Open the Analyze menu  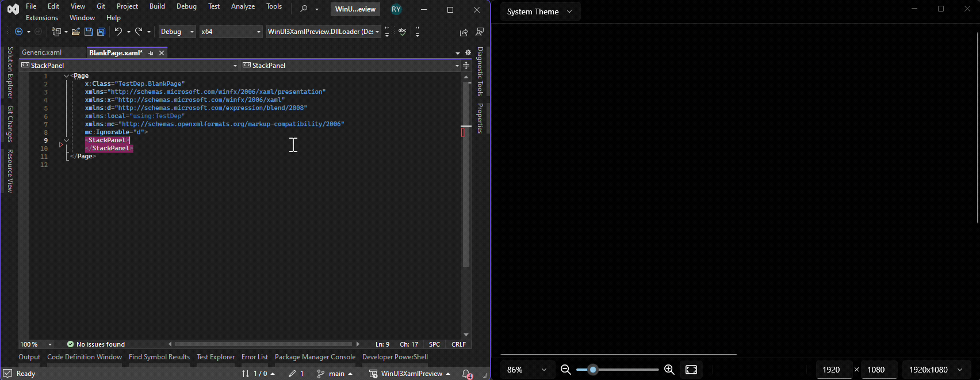pos(243,6)
